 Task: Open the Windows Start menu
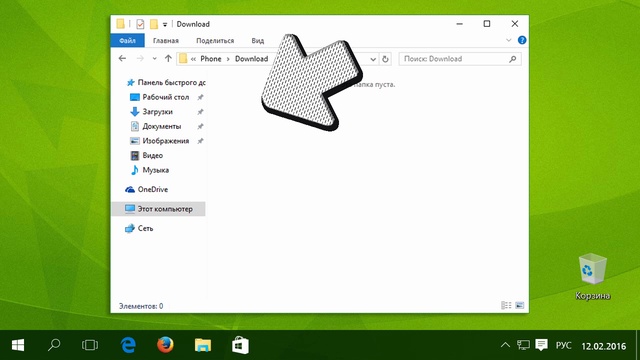(18, 345)
